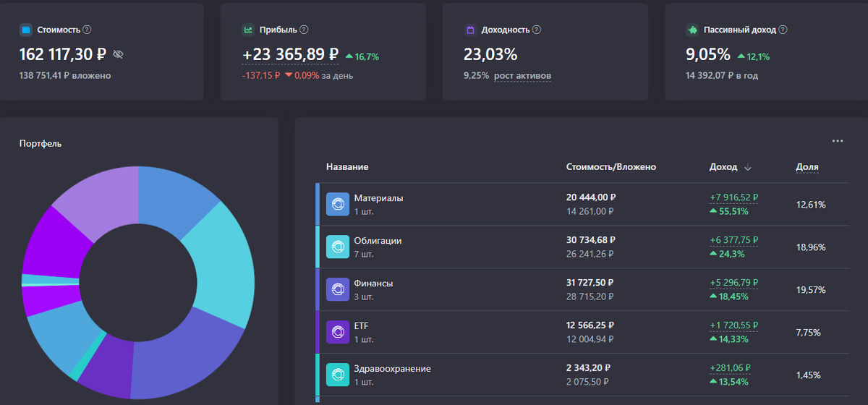
Task: Open help tooltip next to Стоимость
Action: point(88,30)
